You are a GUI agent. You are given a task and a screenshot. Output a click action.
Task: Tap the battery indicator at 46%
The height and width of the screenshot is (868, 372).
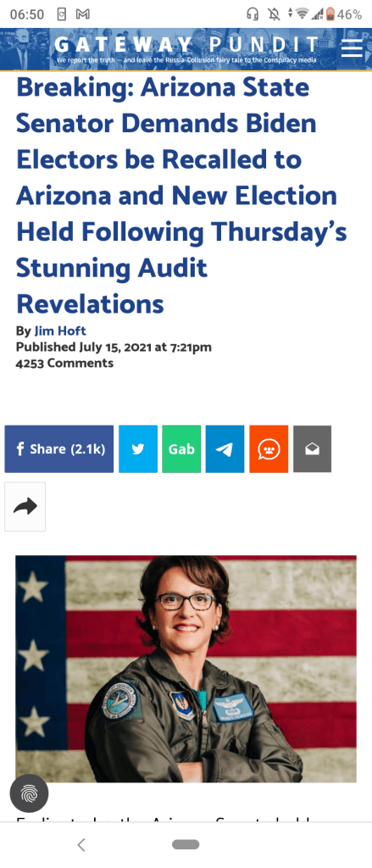347,14
